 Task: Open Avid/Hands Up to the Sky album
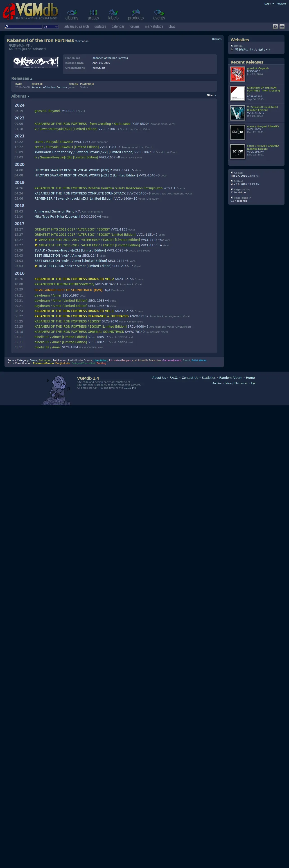[x=84, y=152]
